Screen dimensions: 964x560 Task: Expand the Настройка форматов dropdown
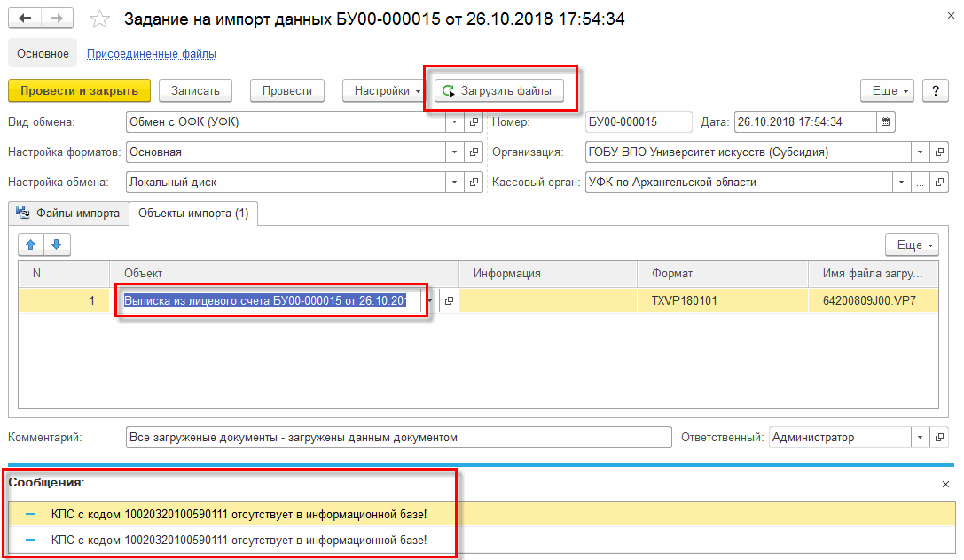pyautogui.click(x=454, y=152)
